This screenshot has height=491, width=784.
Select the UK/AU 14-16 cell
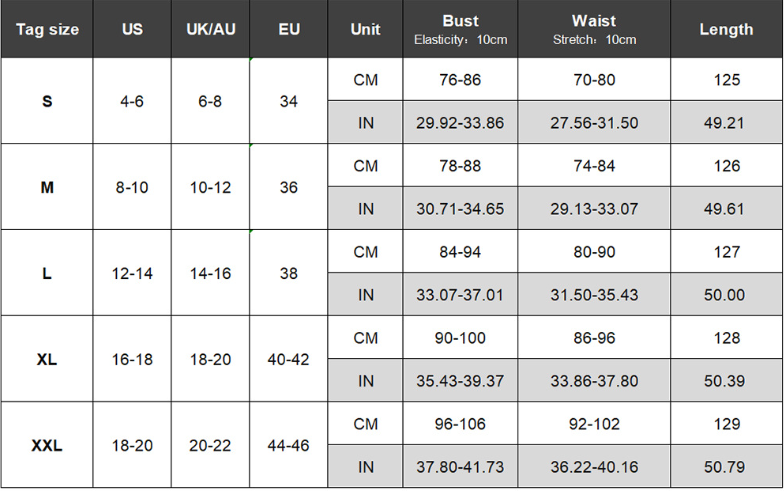tap(210, 273)
